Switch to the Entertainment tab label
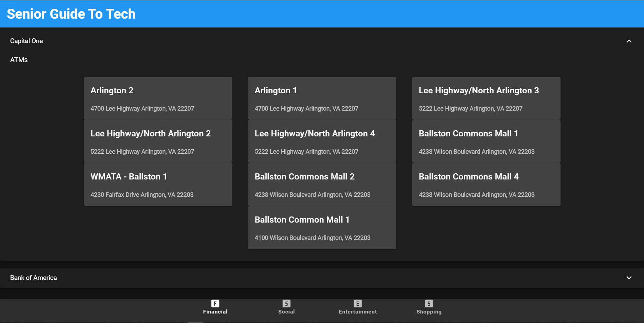Viewport: 644px width, 323px height. [x=358, y=312]
